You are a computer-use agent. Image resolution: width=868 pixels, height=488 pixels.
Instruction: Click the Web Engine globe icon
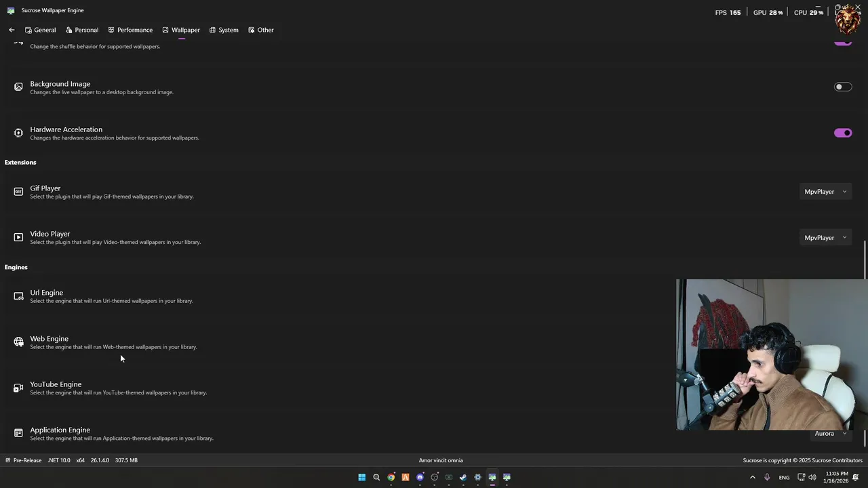[x=18, y=342]
